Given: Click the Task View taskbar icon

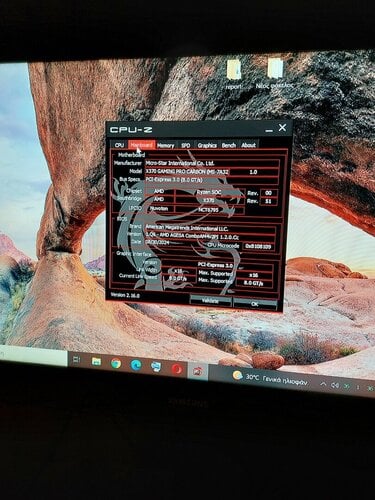Looking at the screenshot, I should 77,360.
